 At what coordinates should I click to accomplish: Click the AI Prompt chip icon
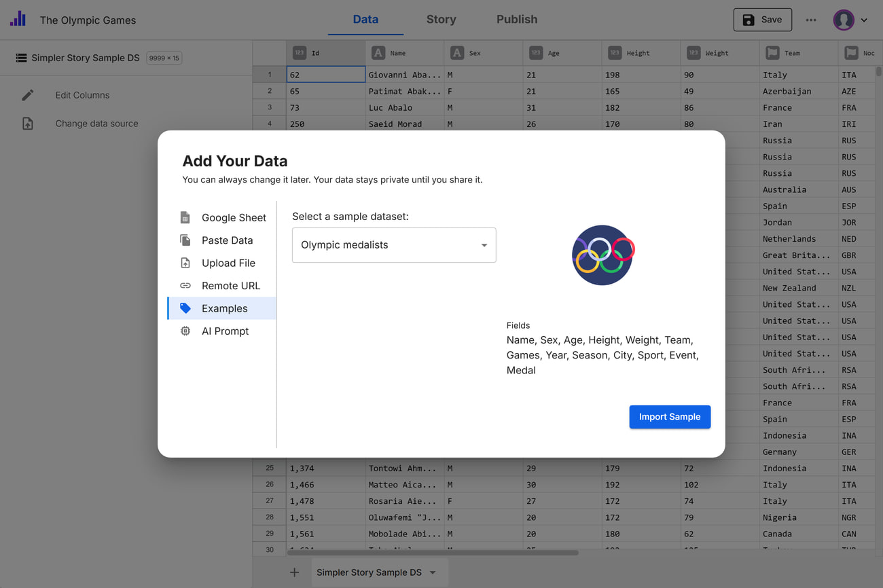(x=185, y=331)
